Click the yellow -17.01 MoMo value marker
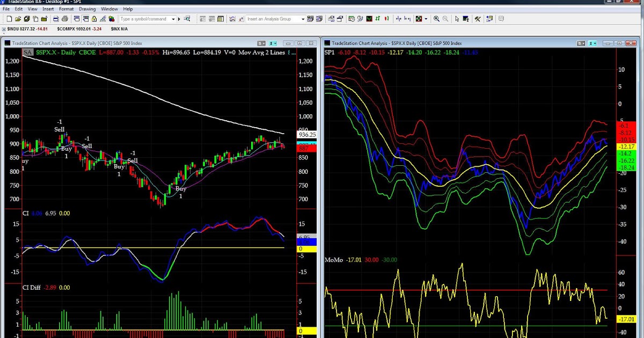 click(626, 319)
